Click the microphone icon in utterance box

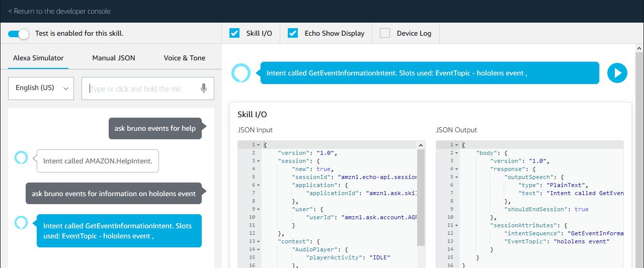(204, 88)
